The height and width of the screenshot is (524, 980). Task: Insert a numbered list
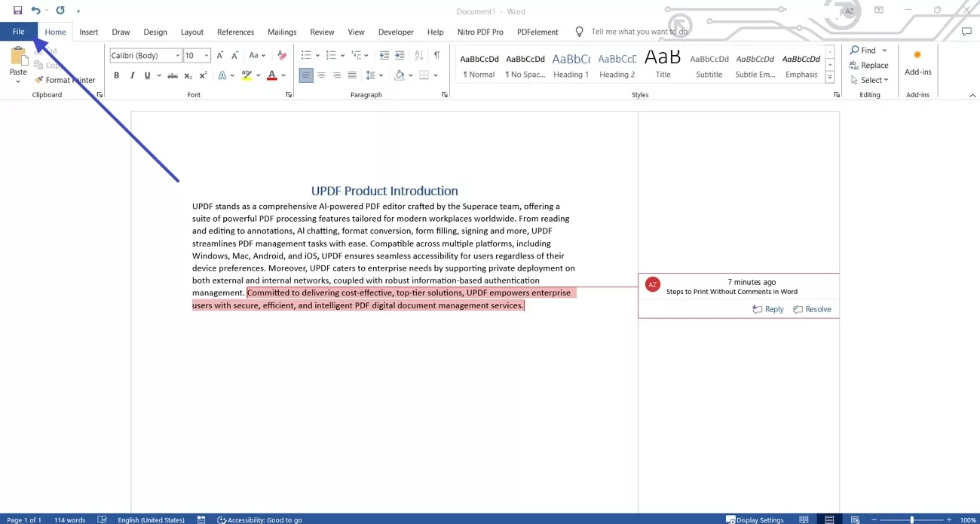click(x=331, y=55)
